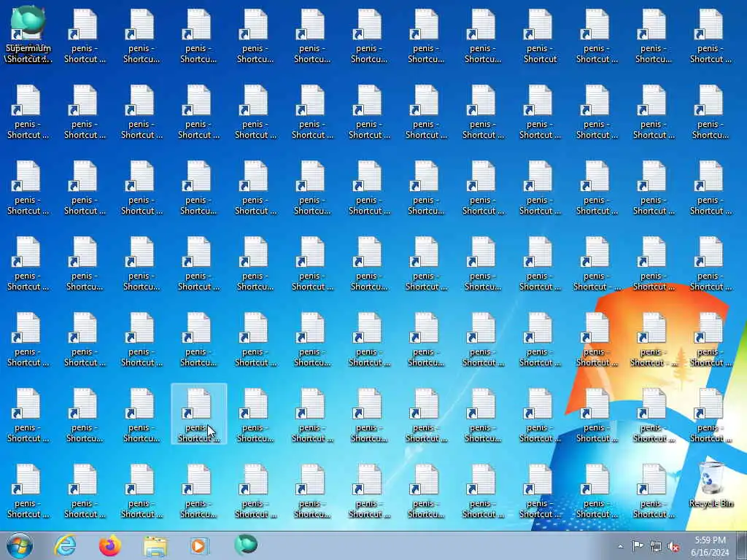Open the Windows Start menu orb
747x560 pixels.
[x=20, y=545]
